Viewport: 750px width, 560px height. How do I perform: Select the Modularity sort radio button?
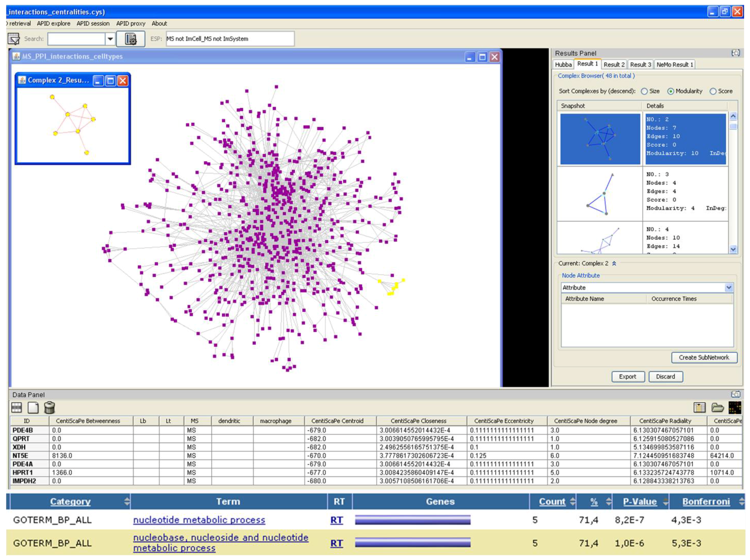tap(670, 91)
